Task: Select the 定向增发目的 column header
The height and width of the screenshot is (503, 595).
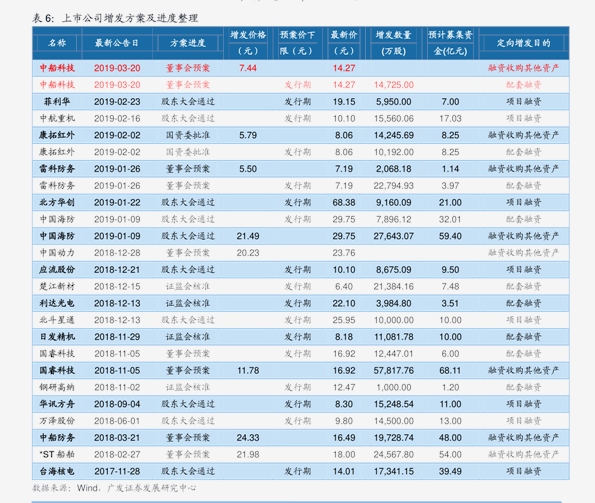Action: click(x=524, y=43)
